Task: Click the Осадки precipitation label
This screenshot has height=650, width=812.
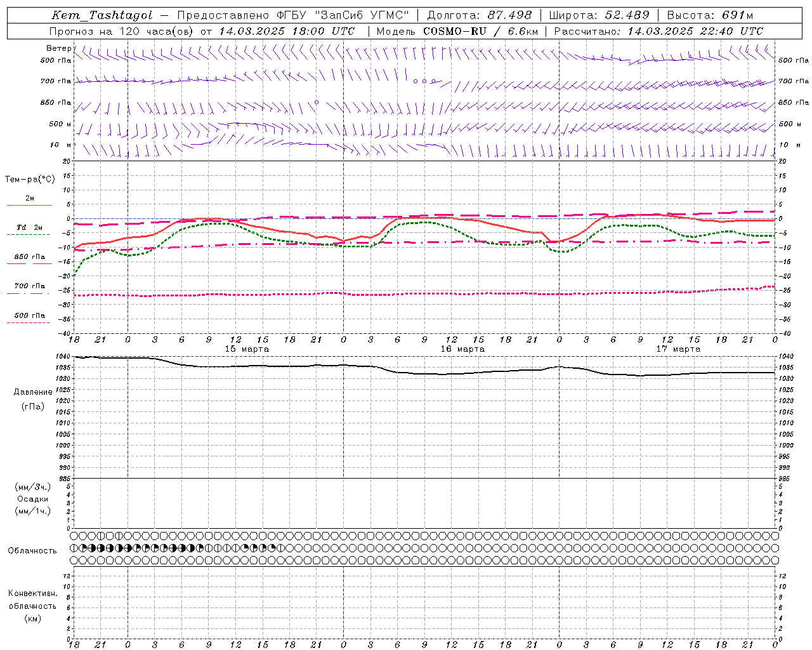Action: [x=33, y=499]
